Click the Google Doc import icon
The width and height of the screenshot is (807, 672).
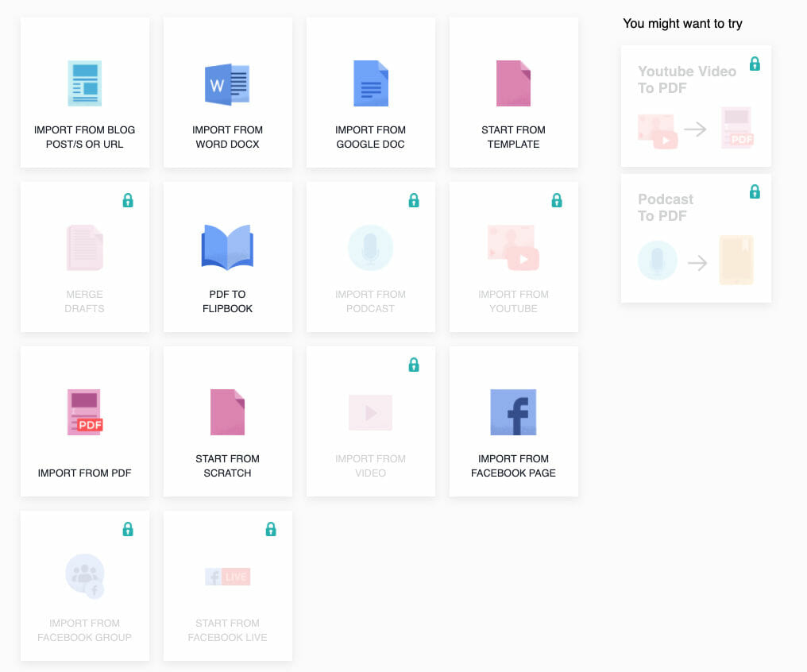click(x=371, y=83)
